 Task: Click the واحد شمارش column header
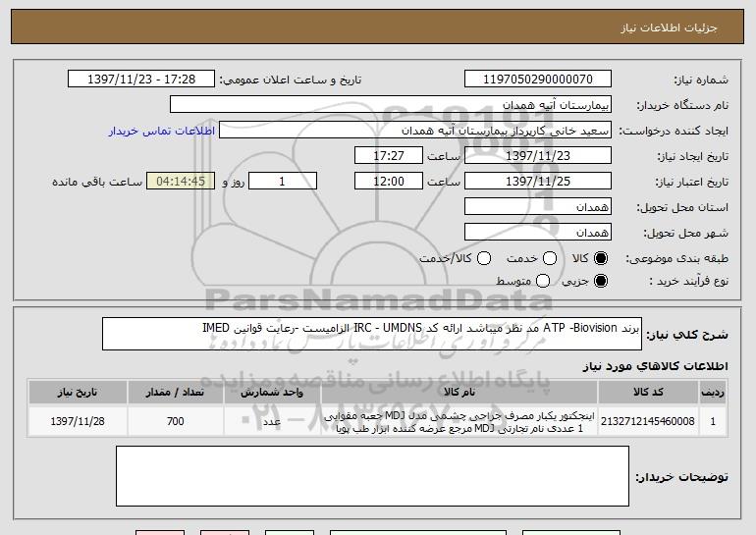pos(272,393)
